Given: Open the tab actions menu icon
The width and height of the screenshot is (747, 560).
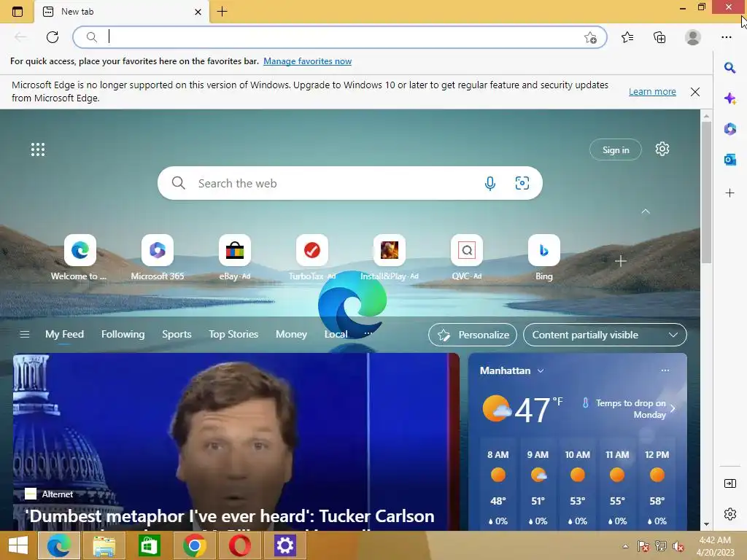Looking at the screenshot, I should (x=18, y=12).
